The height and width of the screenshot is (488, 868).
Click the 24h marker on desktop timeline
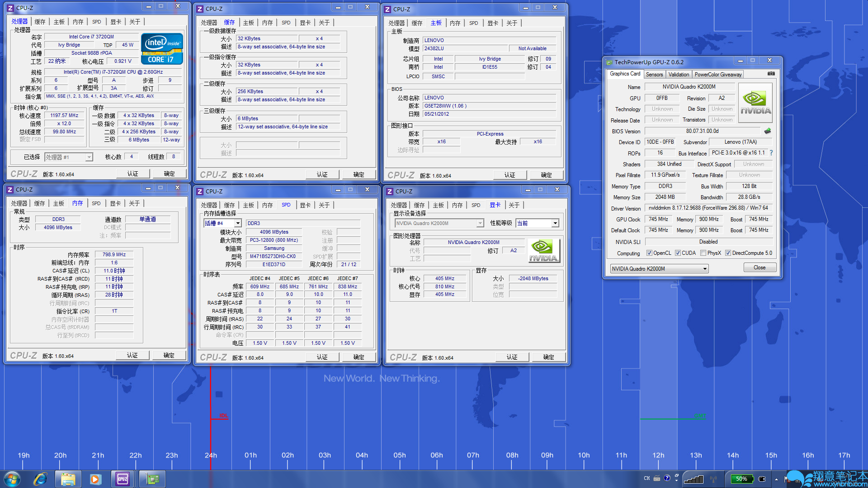click(211, 455)
